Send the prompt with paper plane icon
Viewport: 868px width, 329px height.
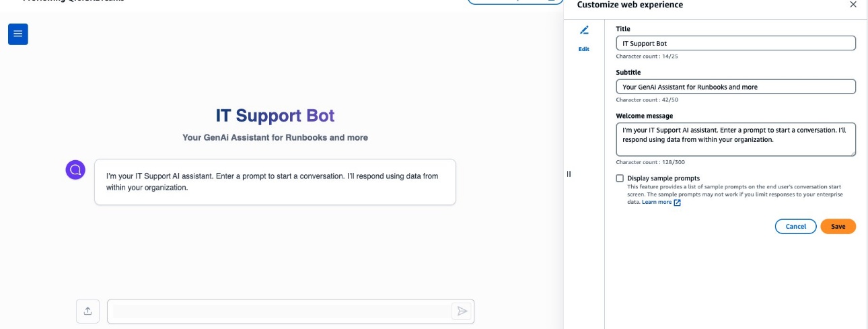[462, 311]
